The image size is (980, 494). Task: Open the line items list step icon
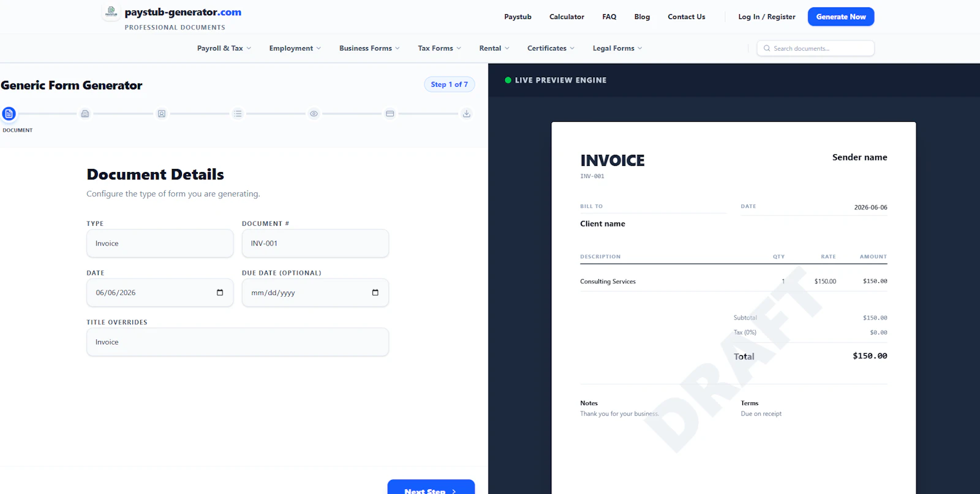coord(238,114)
